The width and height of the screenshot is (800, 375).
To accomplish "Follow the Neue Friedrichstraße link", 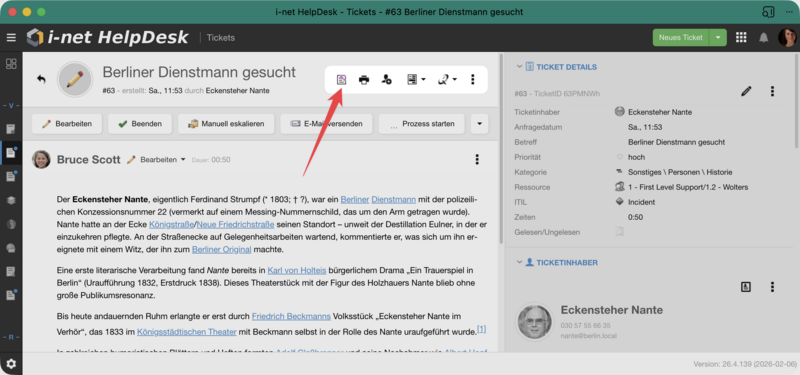I will coord(236,224).
